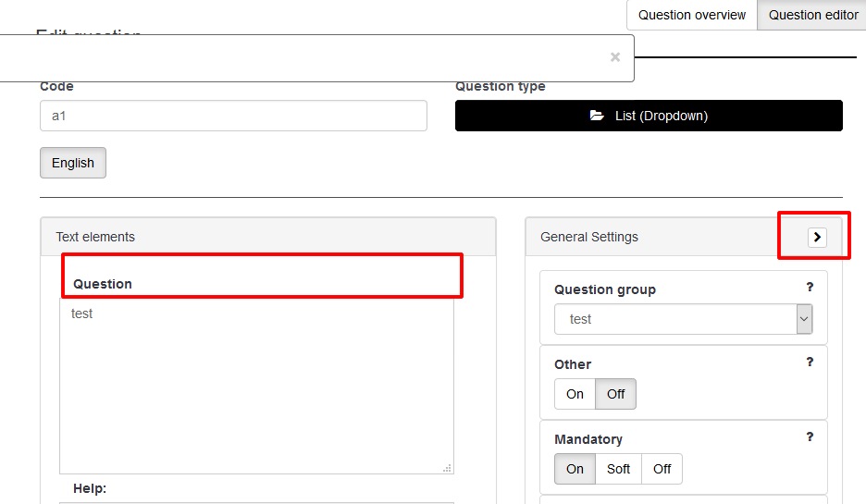Set Mandatory to Soft
This screenshot has width=866, height=504.
[x=618, y=469]
